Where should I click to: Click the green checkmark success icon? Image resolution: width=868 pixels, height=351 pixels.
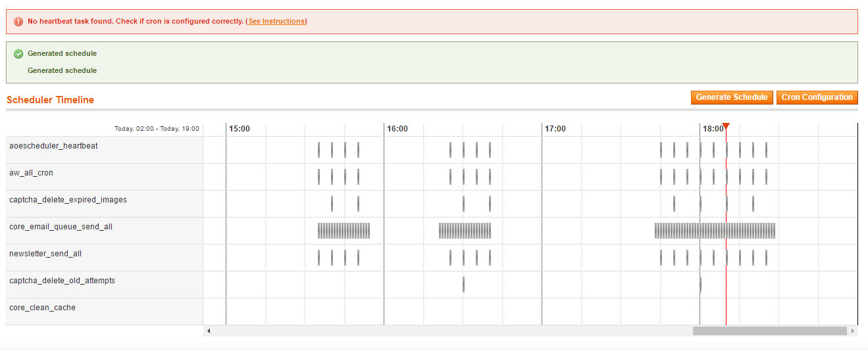pyautogui.click(x=18, y=54)
